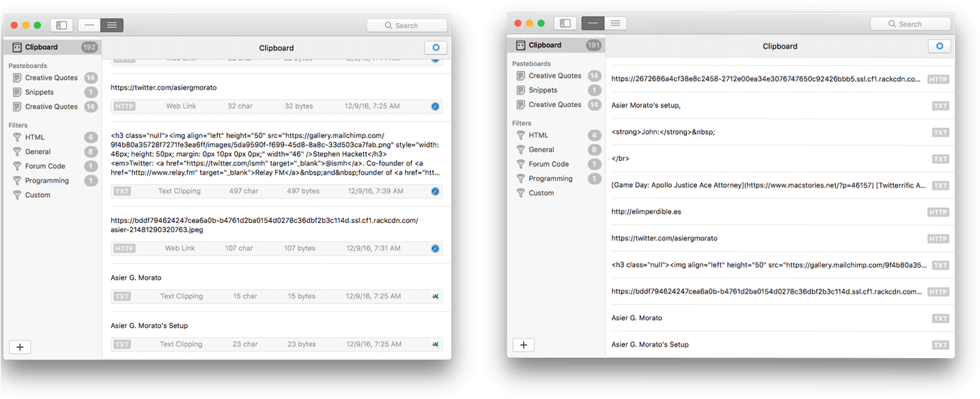Click Clipboard icon in left window sidebar
The width and height of the screenshot is (980, 399).
pos(17,47)
